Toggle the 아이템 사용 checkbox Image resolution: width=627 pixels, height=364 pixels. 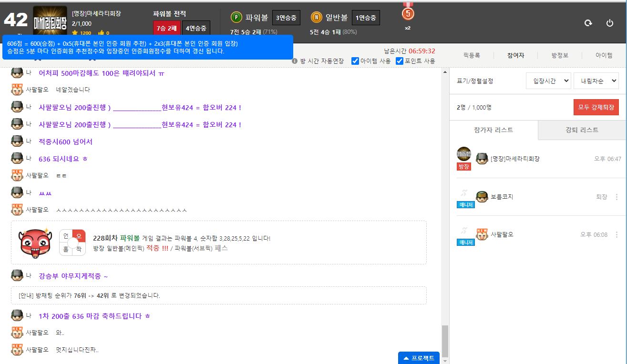(355, 61)
